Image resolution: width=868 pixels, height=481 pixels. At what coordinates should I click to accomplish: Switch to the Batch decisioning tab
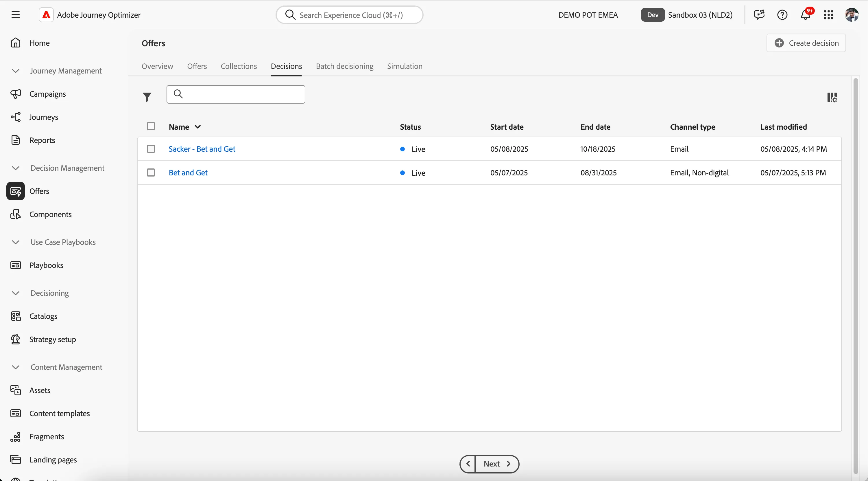coord(345,66)
